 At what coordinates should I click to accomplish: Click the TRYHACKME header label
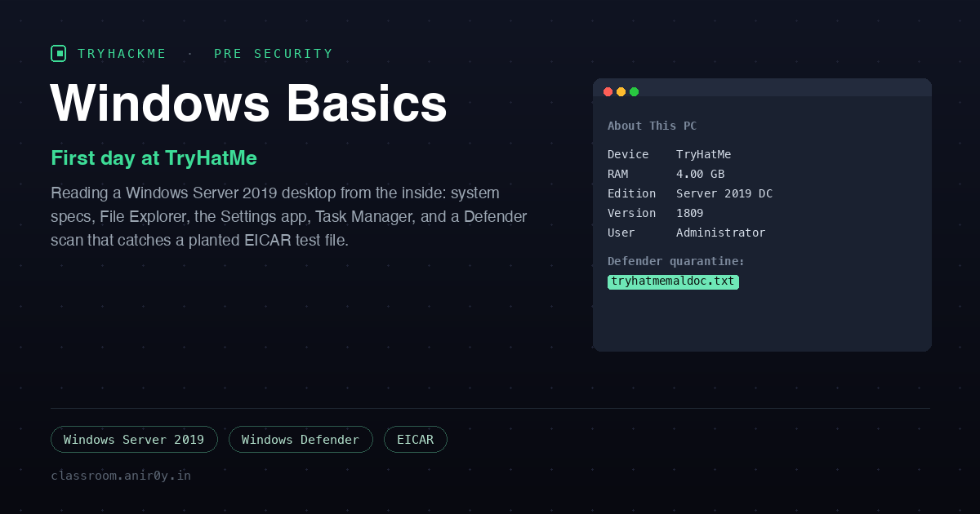click(122, 54)
